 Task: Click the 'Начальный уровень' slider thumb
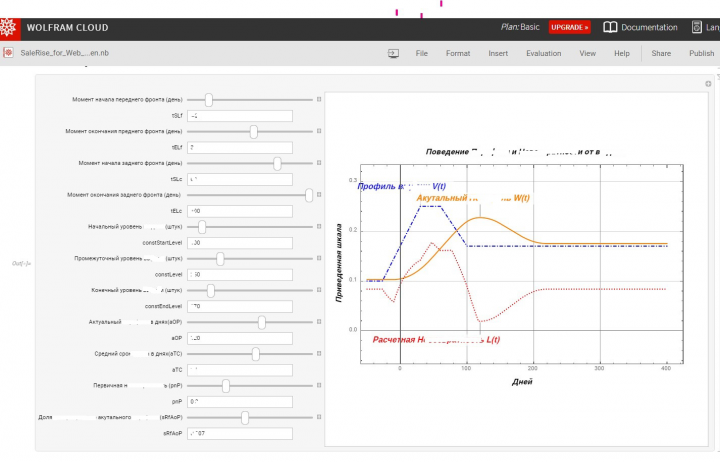(202, 226)
